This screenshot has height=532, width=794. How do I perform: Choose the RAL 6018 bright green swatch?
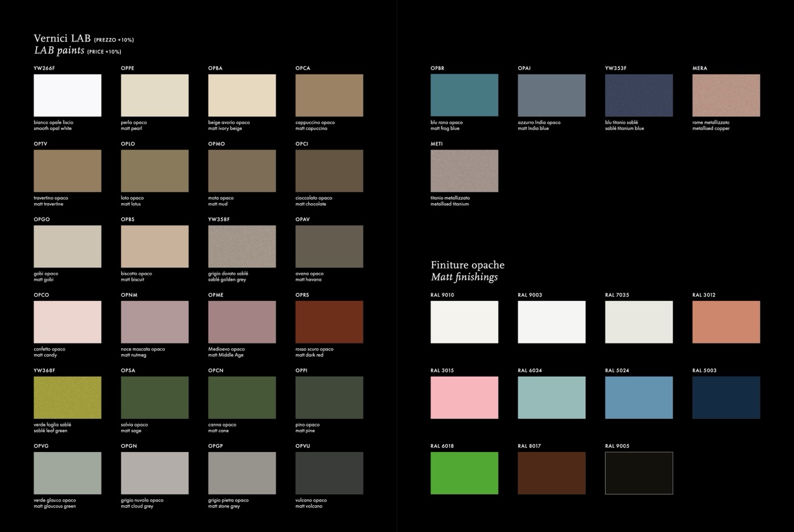pyautogui.click(x=464, y=473)
